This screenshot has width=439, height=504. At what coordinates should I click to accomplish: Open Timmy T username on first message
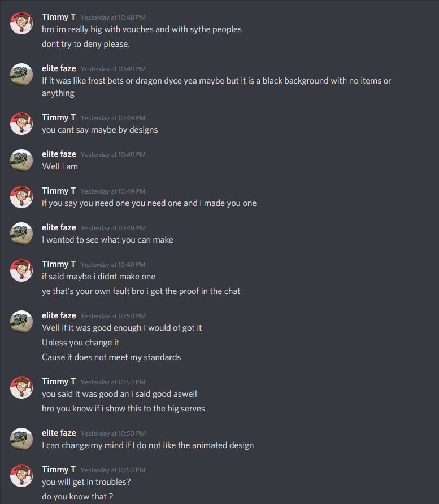click(59, 17)
